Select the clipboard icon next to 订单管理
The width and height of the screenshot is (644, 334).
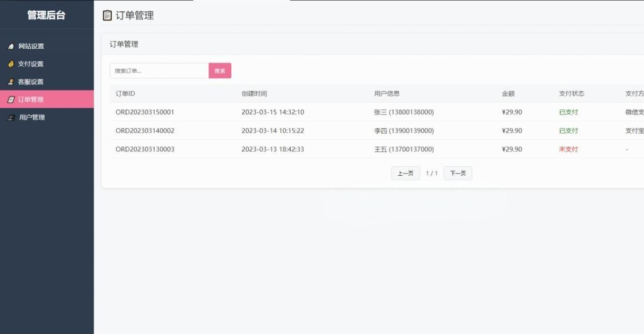(x=10, y=99)
